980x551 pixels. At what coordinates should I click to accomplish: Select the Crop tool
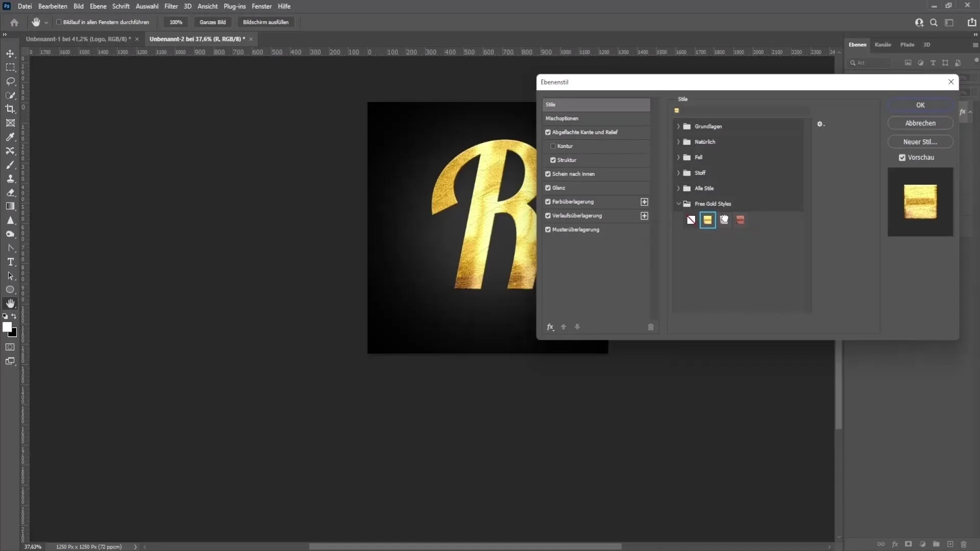[x=10, y=109]
